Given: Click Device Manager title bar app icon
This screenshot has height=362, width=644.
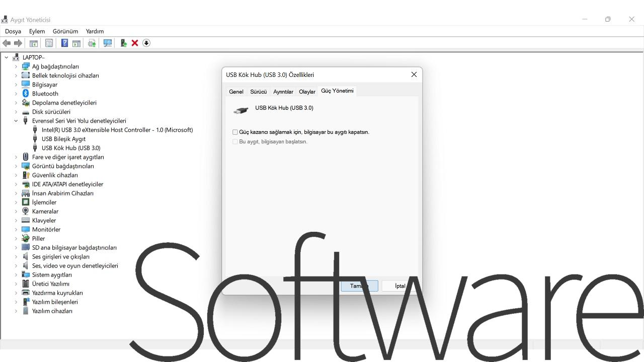Looking at the screenshot, I should (x=5, y=20).
